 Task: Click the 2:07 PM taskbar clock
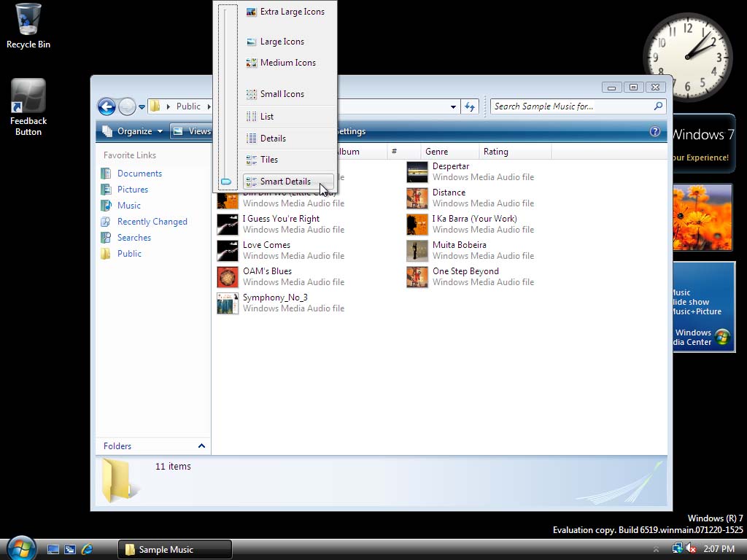pos(719,549)
